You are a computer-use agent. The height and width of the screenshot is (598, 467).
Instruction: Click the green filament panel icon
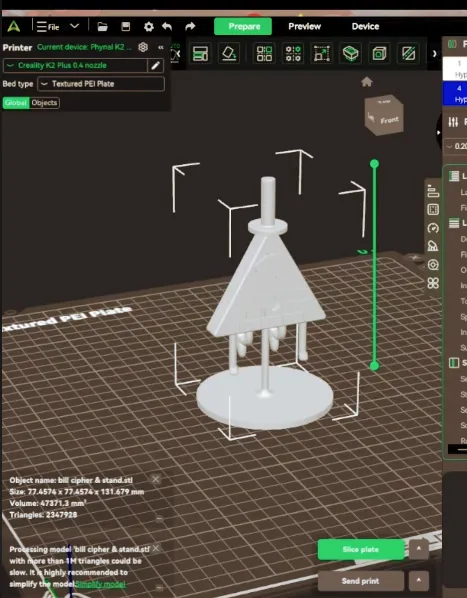[452, 44]
